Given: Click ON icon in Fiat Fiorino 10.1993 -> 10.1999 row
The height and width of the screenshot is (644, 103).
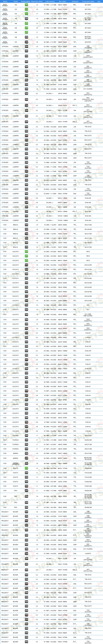Looking at the screenshot, I should point(26,440).
